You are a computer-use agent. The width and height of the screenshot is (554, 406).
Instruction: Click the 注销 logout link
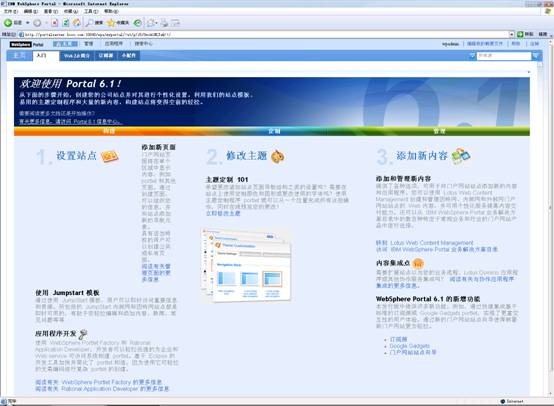[x=534, y=44]
